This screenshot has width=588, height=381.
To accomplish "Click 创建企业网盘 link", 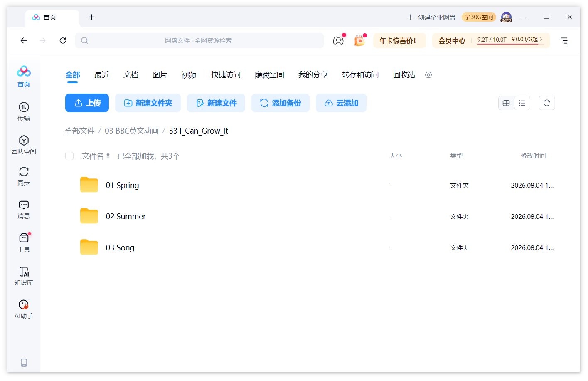I will click(x=431, y=17).
